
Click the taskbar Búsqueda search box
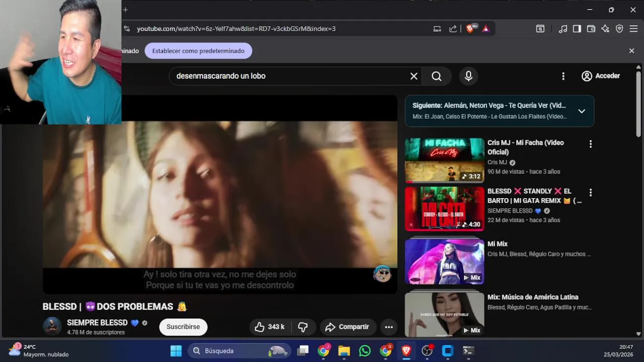tap(239, 351)
